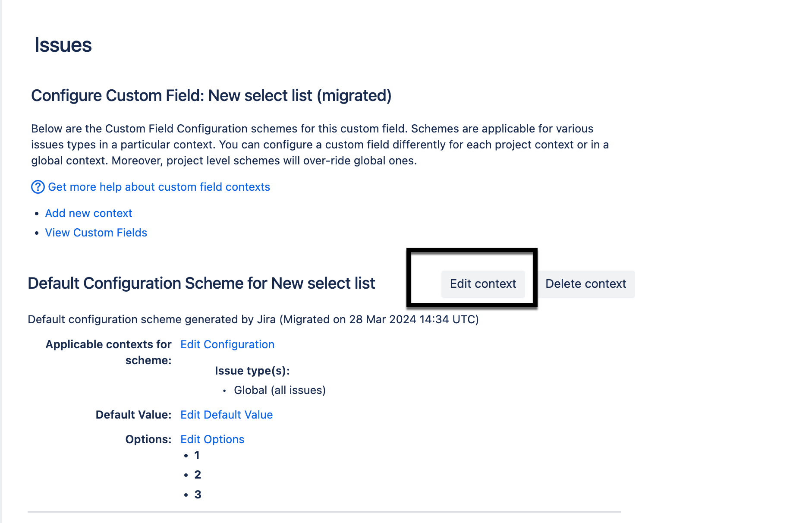Click the 'Configure Custom Field' heading
The width and height of the screenshot is (812, 523).
[211, 95]
